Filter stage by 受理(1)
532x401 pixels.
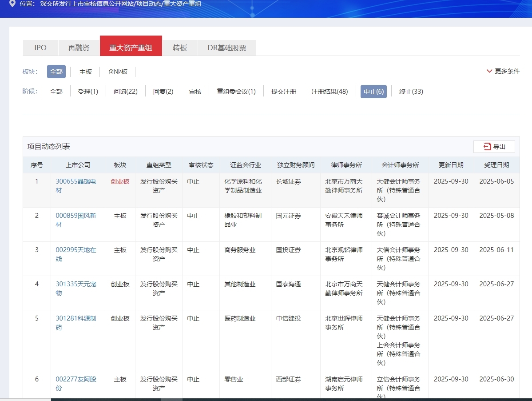tap(88, 92)
